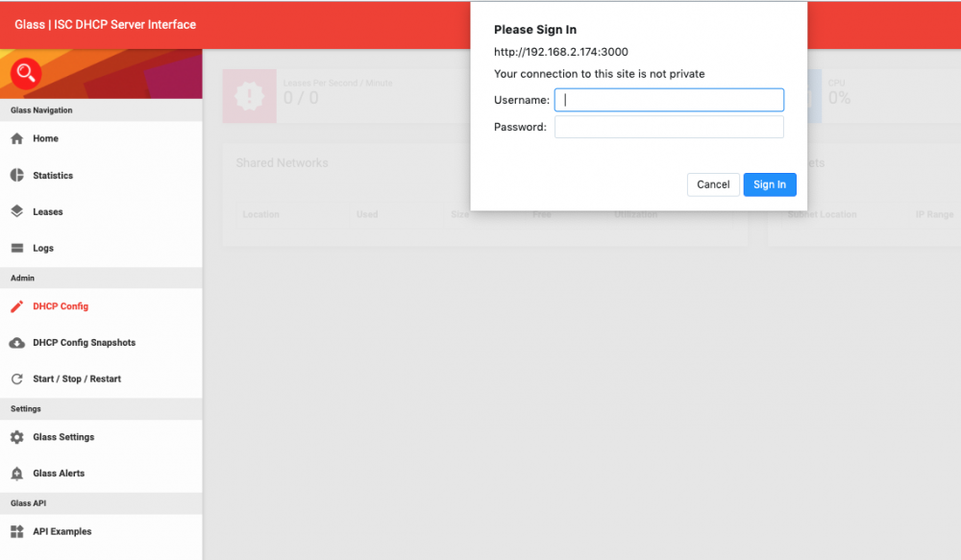This screenshot has width=961, height=560.
Task: Focus the Username input field
Action: 669,100
